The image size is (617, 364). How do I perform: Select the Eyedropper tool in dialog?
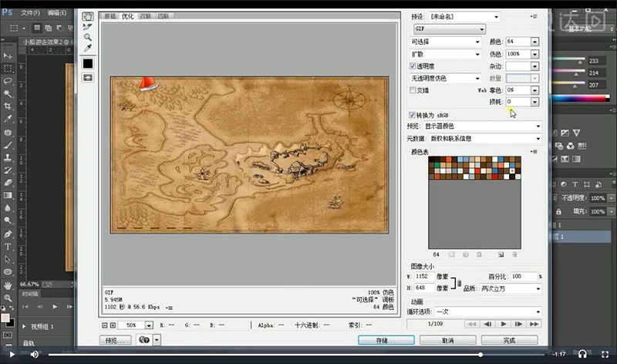(x=88, y=48)
